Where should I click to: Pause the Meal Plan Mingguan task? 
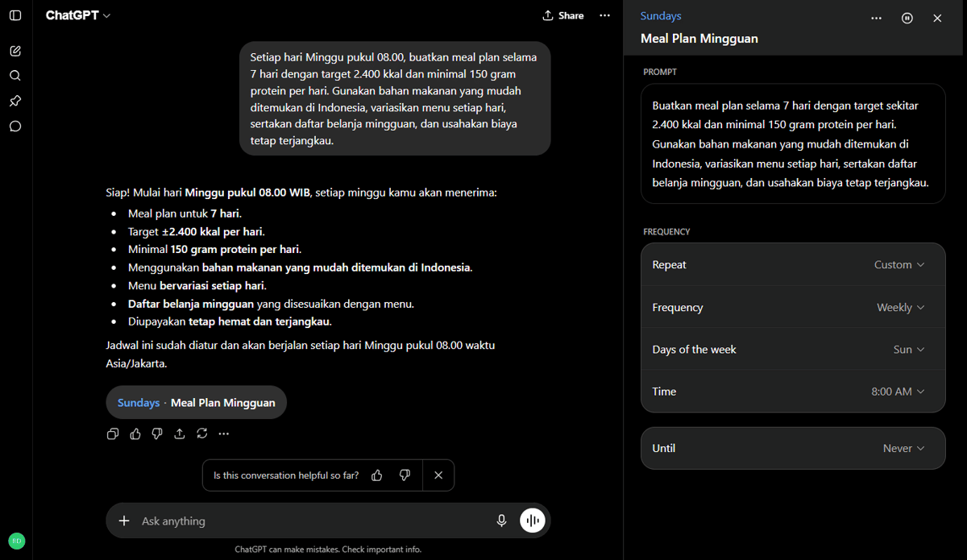(907, 18)
